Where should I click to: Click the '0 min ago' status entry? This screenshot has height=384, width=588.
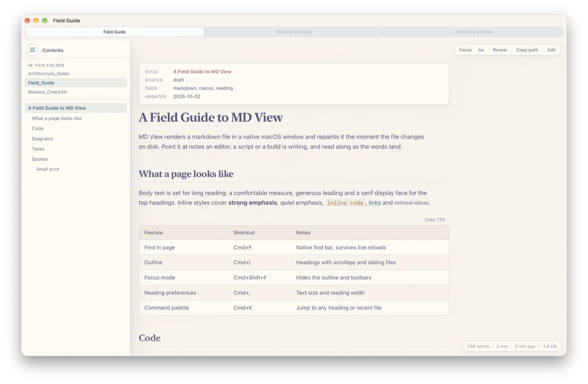(525, 346)
